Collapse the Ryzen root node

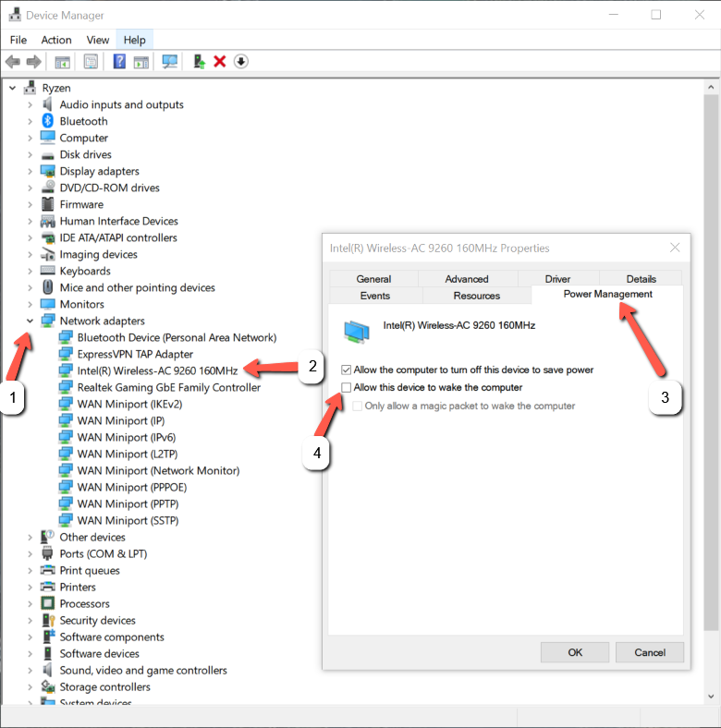tap(13, 88)
